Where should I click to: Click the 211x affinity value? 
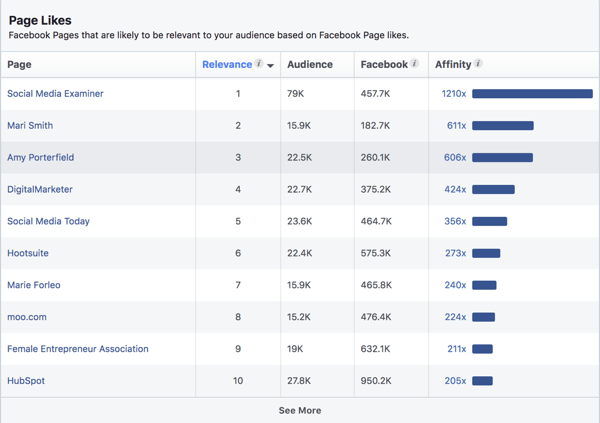point(457,349)
